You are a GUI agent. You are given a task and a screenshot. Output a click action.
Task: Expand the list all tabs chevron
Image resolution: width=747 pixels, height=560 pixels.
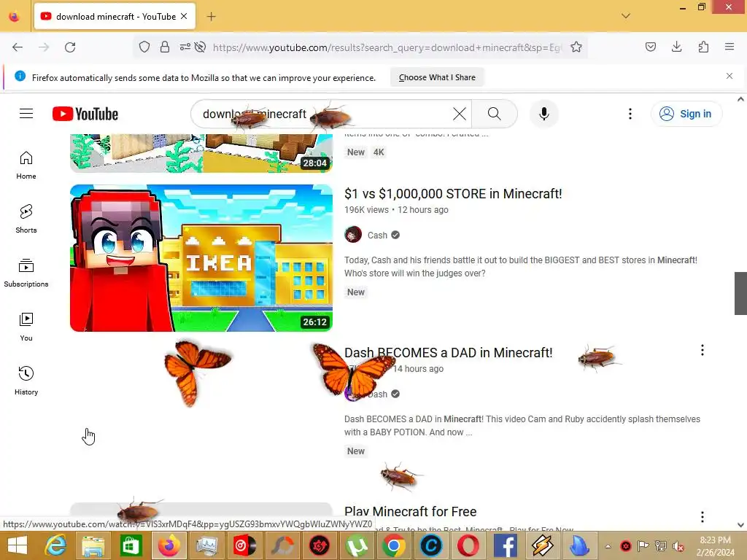tap(625, 16)
